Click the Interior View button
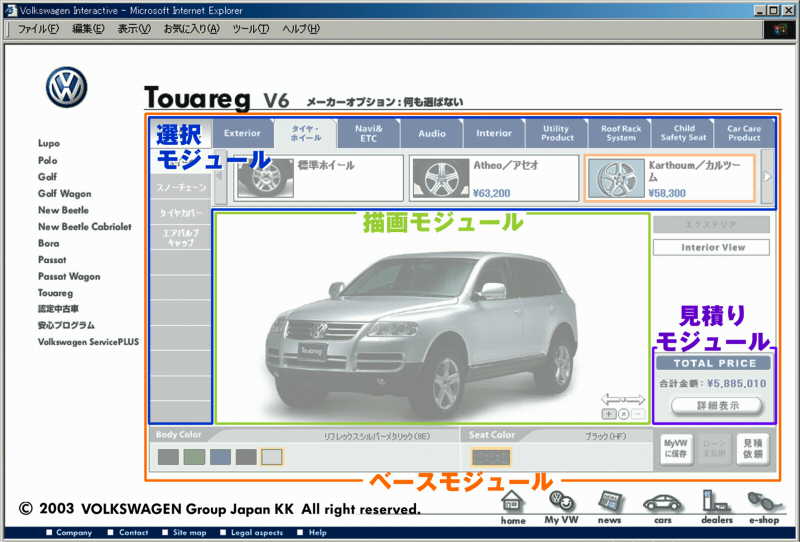 711,247
